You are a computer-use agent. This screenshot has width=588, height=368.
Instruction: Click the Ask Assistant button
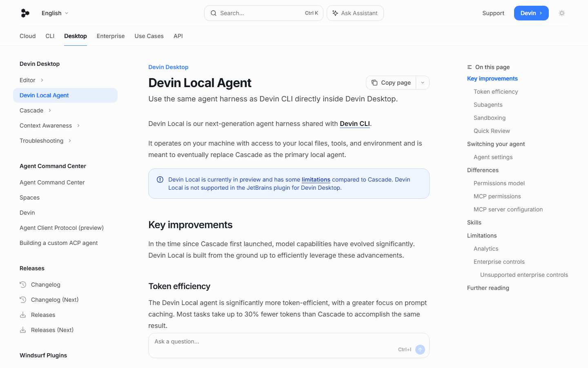(x=355, y=13)
